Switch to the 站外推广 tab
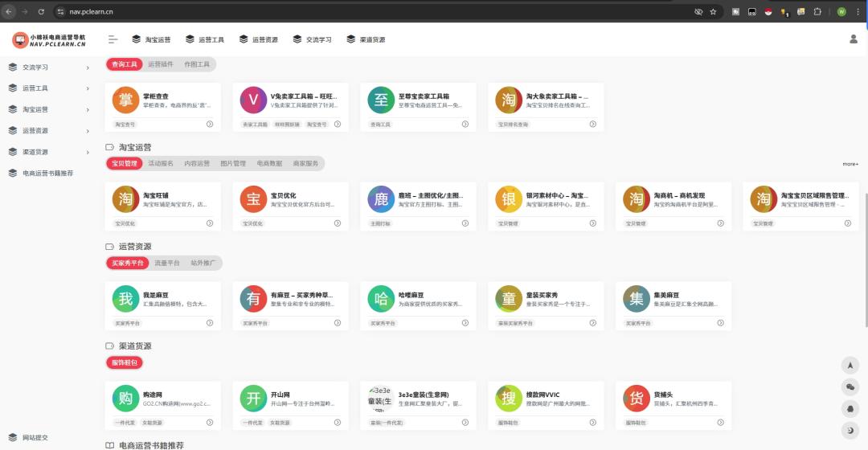Image resolution: width=868 pixels, height=450 pixels. tap(203, 263)
